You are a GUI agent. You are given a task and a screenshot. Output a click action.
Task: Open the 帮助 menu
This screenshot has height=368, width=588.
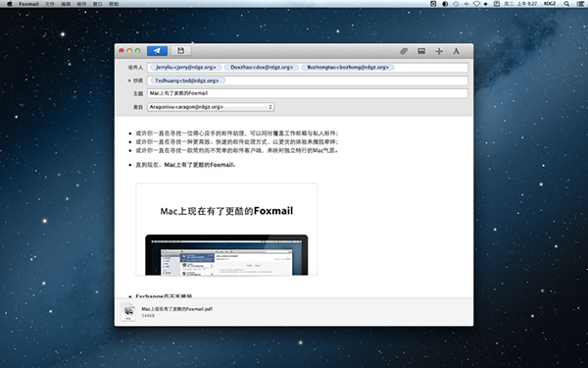tap(114, 4)
